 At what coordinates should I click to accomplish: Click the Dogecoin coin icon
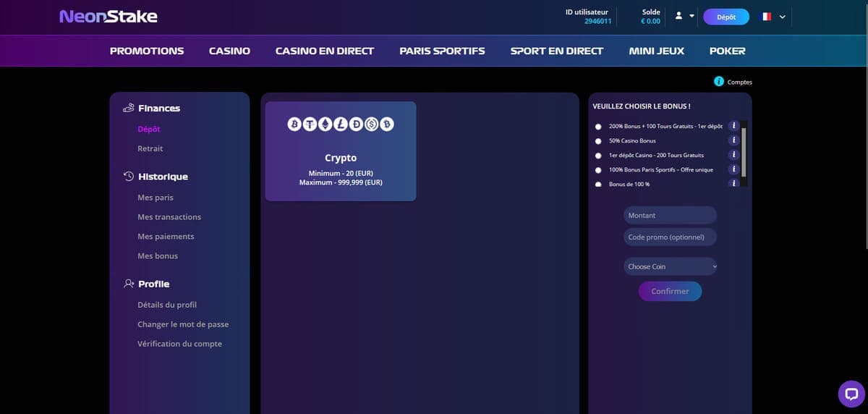tap(356, 124)
